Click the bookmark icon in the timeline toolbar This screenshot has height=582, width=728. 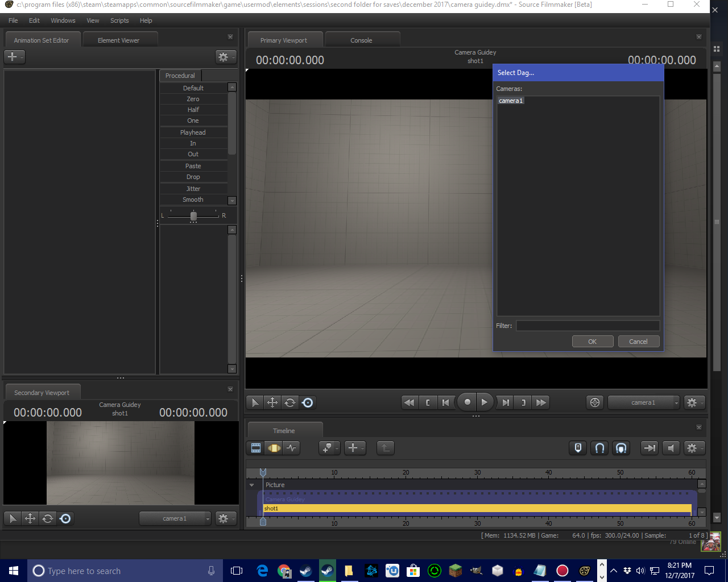pyautogui.click(x=578, y=448)
